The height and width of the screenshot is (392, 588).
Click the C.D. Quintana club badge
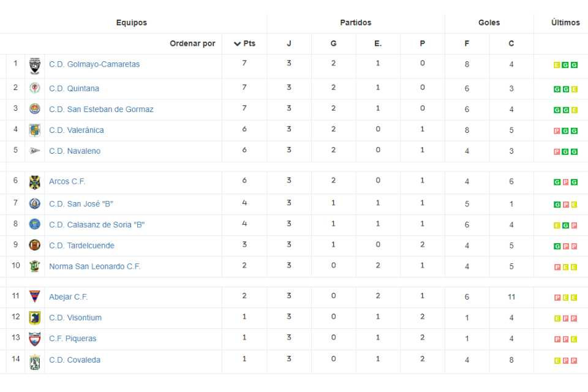click(x=35, y=88)
